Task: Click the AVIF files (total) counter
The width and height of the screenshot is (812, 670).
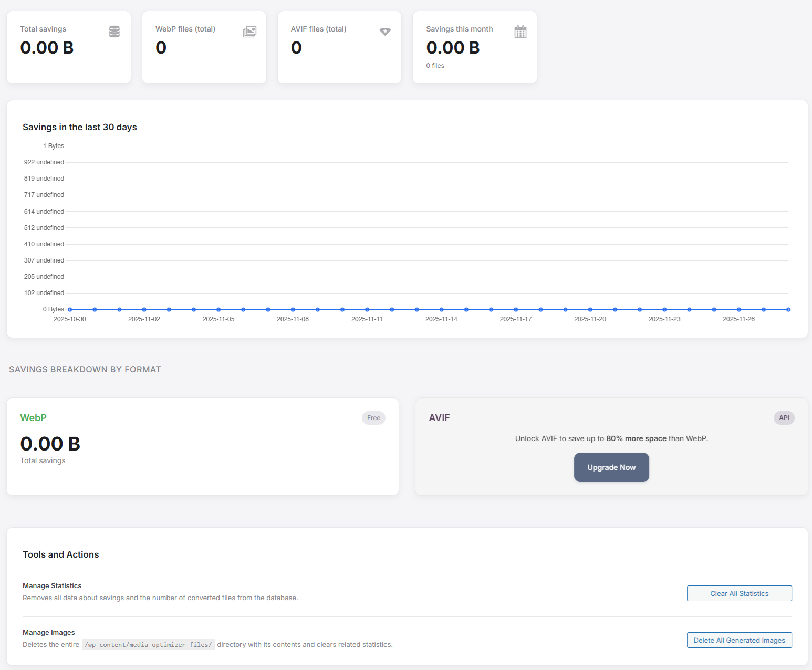Action: coord(296,48)
